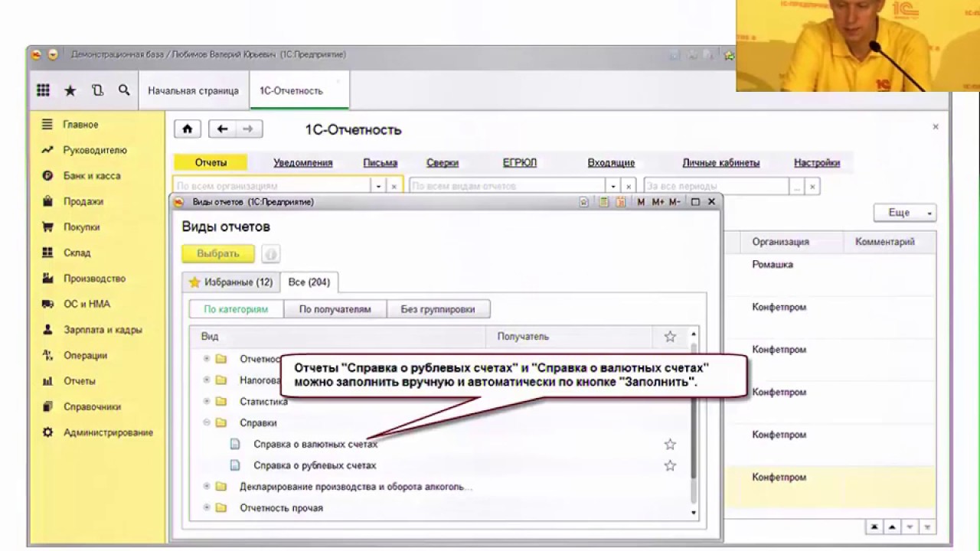Click into За все периоды field
The height and width of the screenshot is (551, 980).
tap(717, 186)
